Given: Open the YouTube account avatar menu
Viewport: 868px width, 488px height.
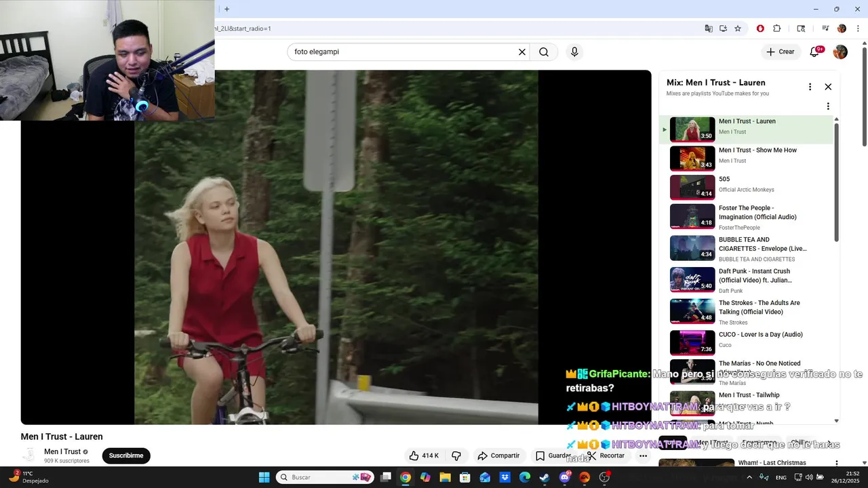Looking at the screenshot, I should (840, 52).
